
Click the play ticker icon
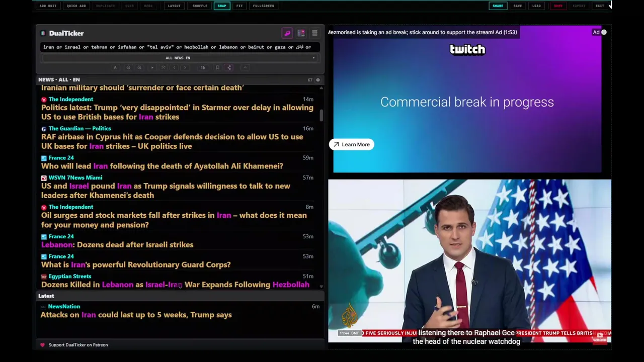152,67
